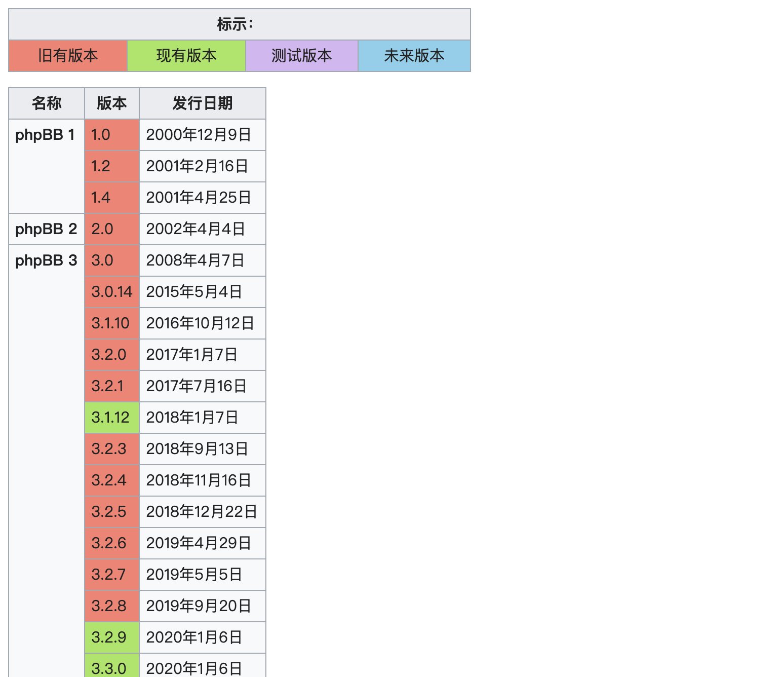Click the 测试版本 legend cell
The image size is (784, 677).
(302, 56)
